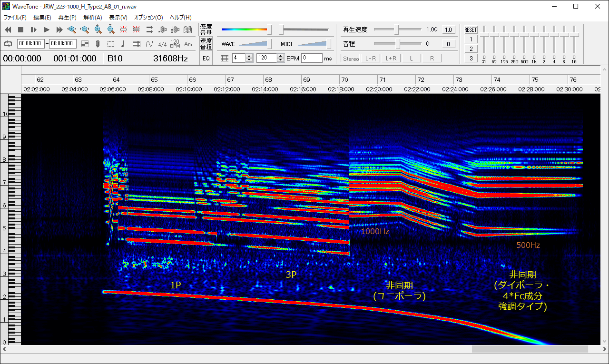
Task: Adjust the rainbow sensitivity color slider
Action: click(246, 30)
